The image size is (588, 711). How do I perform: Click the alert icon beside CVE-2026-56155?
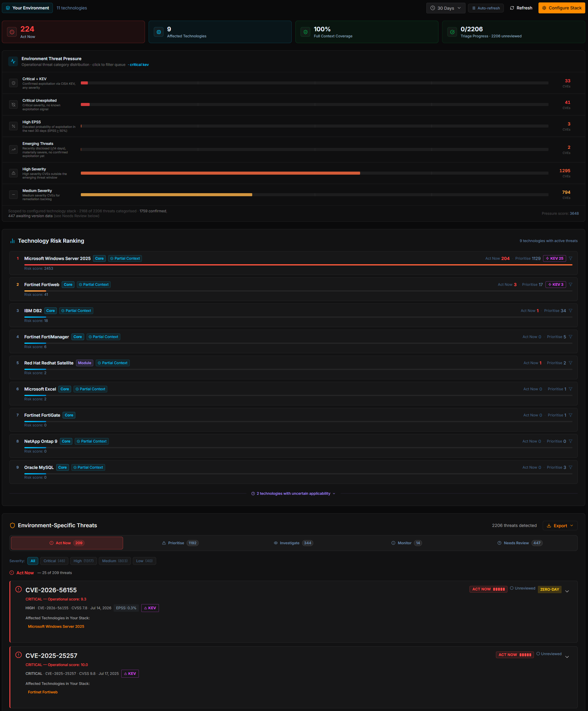pyautogui.click(x=19, y=589)
